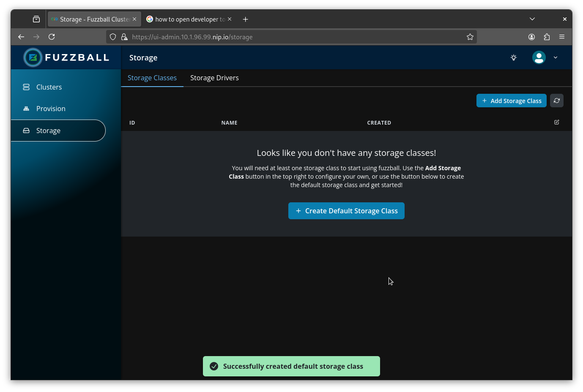Close the Storage - Fuzzball browser tab
583x392 pixels.
click(134, 19)
